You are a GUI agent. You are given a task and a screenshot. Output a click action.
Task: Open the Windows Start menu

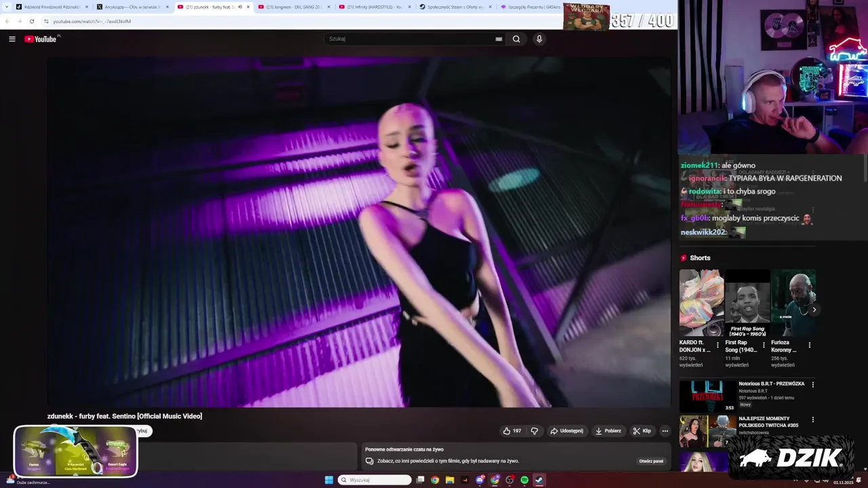pyautogui.click(x=329, y=480)
